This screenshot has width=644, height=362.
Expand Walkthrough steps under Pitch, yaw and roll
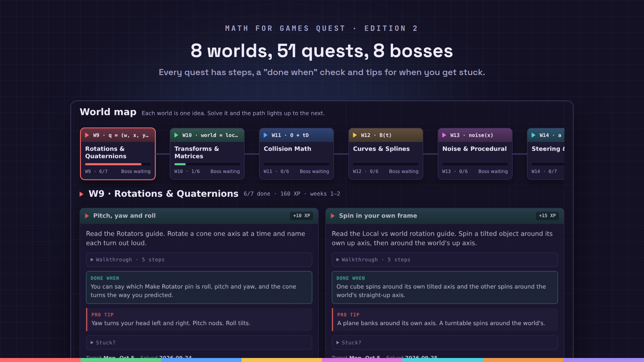point(199,260)
